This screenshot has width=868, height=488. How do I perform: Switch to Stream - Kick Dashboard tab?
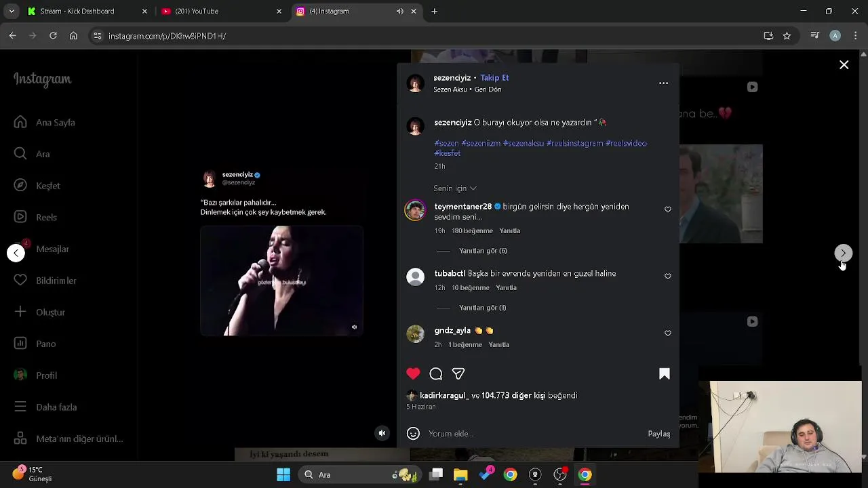87,11
